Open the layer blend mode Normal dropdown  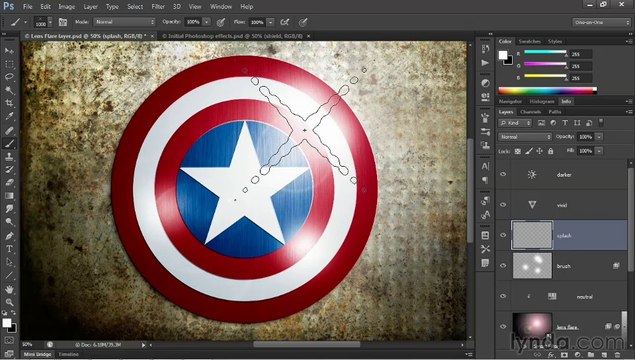(x=525, y=137)
